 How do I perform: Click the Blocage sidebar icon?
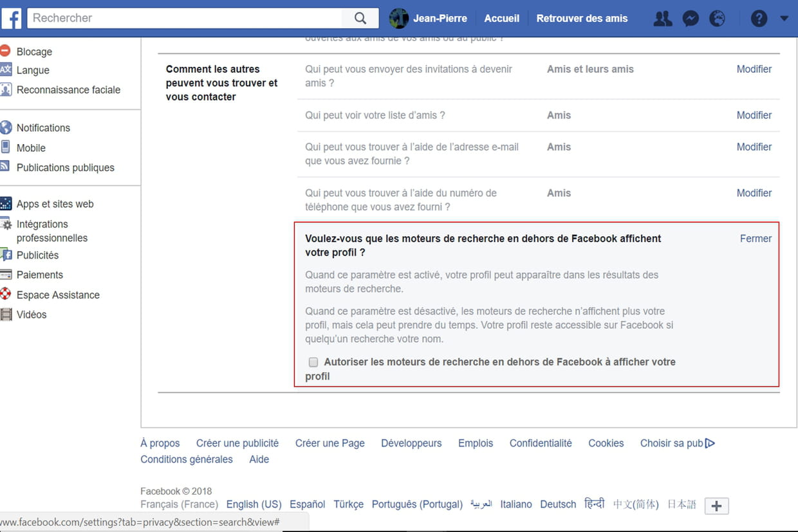click(x=5, y=50)
